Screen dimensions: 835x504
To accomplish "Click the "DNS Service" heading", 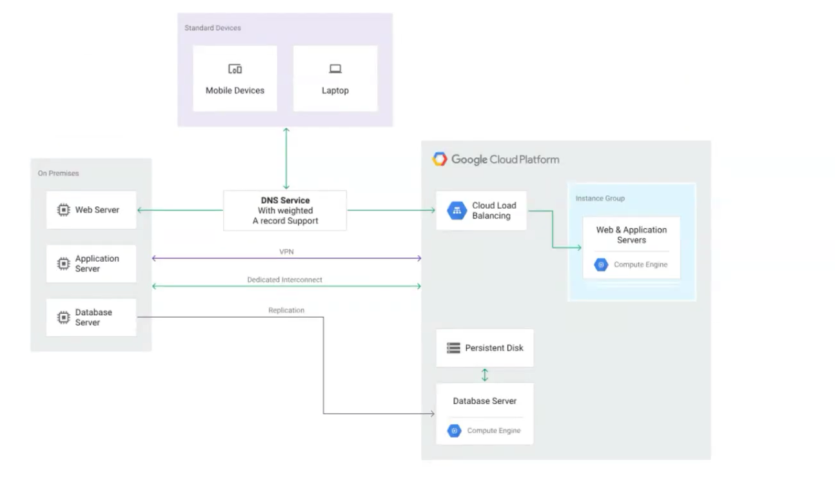I will pyautogui.click(x=285, y=200).
